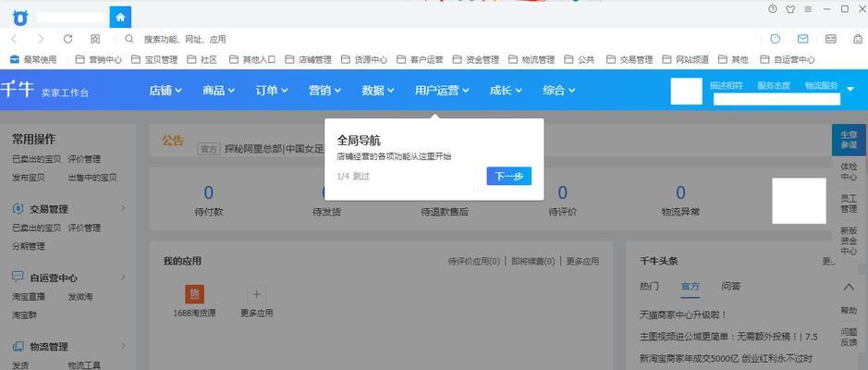This screenshot has height=370, width=868.
Task: Expand the 营销 dropdown menu
Action: (325, 91)
